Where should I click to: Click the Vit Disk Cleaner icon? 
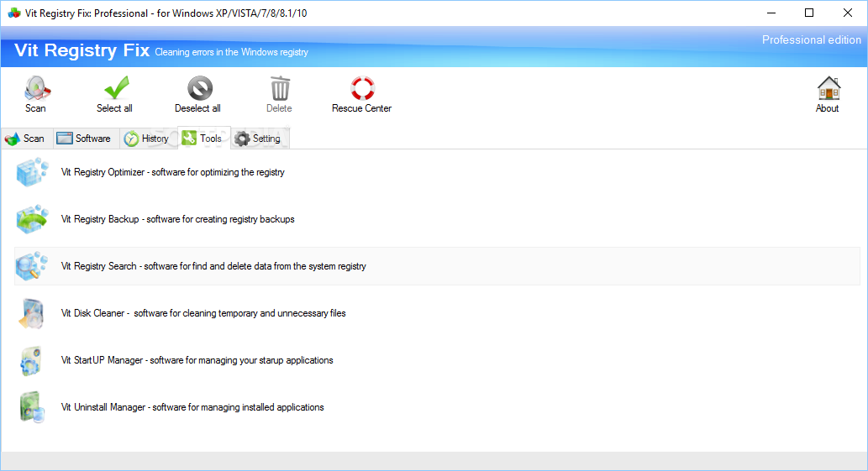tap(32, 313)
